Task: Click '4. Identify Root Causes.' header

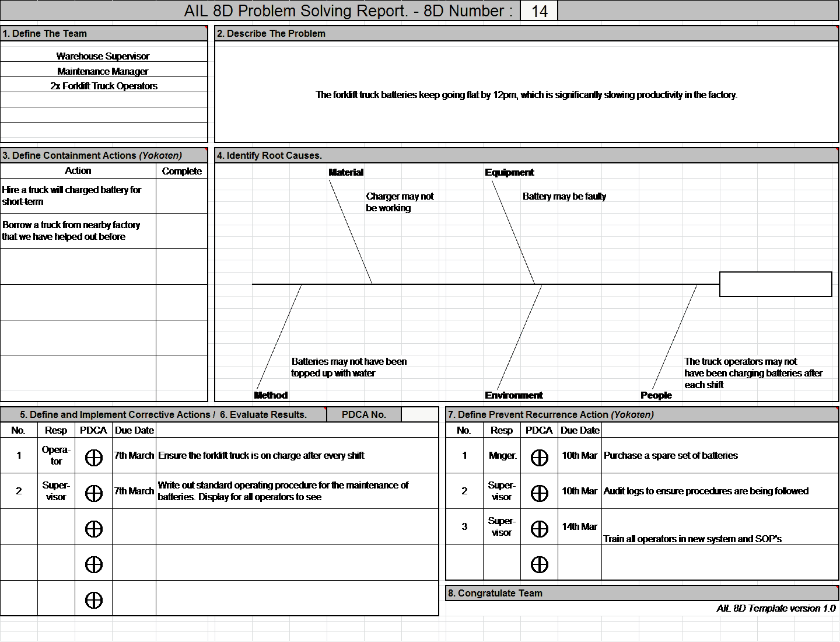Action: [x=527, y=155]
